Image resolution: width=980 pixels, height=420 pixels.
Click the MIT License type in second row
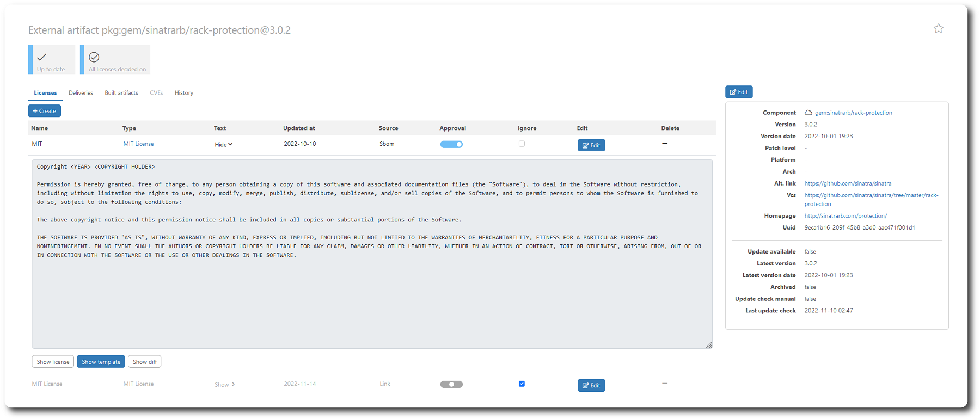point(138,384)
